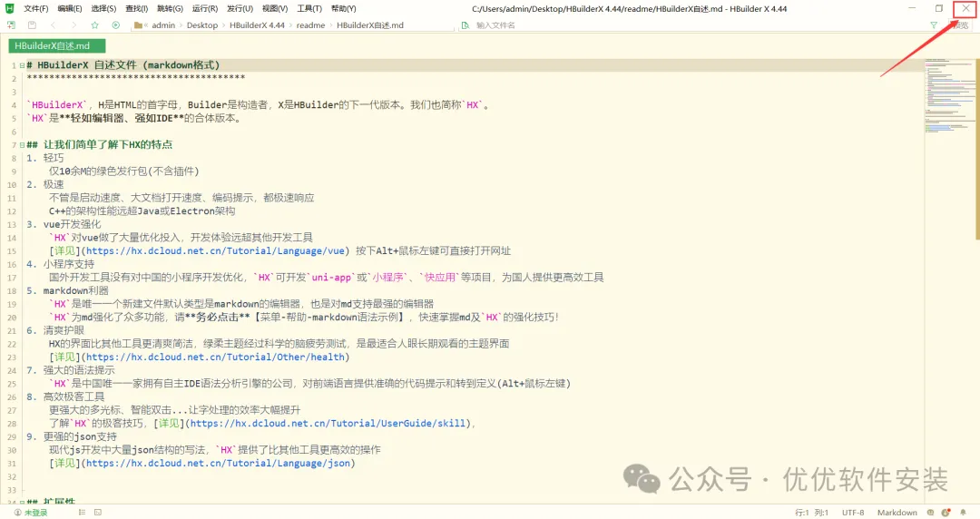Open the 发行(U) menu
This screenshot has height=519, width=980.
pos(240,9)
